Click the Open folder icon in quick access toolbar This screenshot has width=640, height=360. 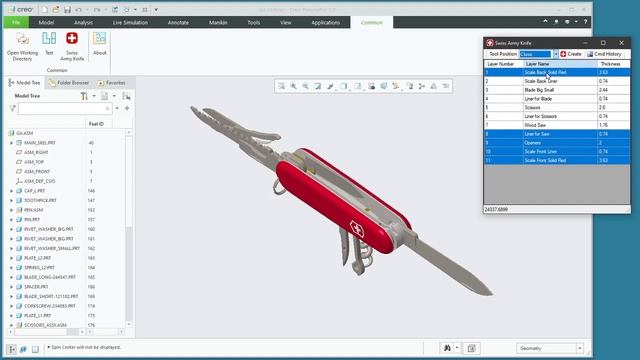tap(56, 9)
